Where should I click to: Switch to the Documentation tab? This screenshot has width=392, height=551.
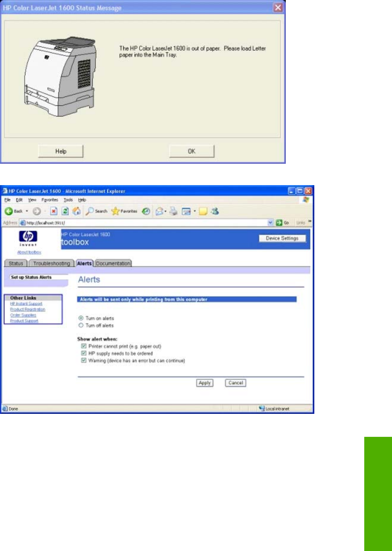(x=113, y=263)
